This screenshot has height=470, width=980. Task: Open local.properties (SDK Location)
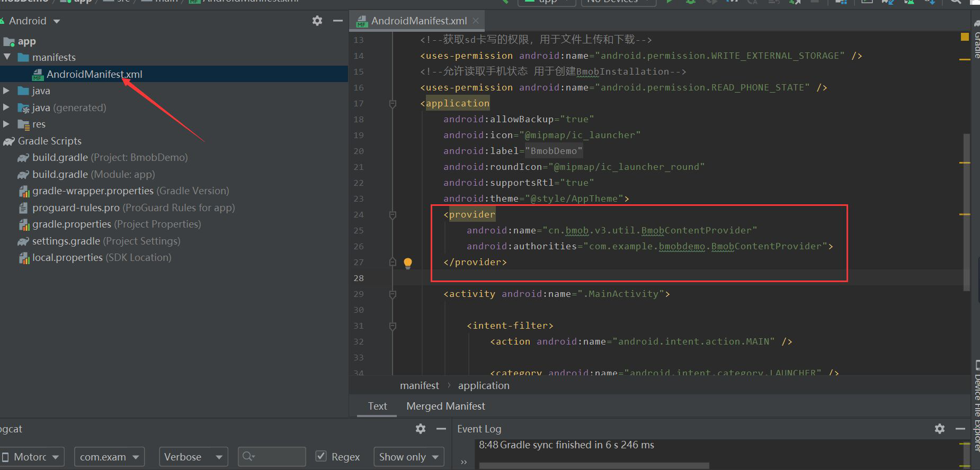[x=95, y=257]
